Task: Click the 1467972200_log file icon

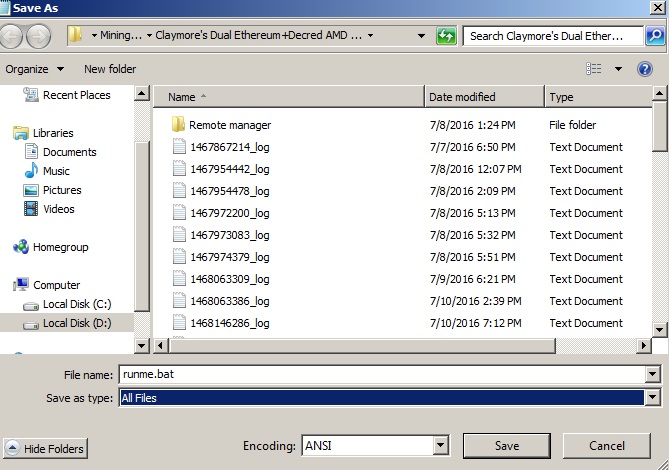Action: [x=179, y=212]
